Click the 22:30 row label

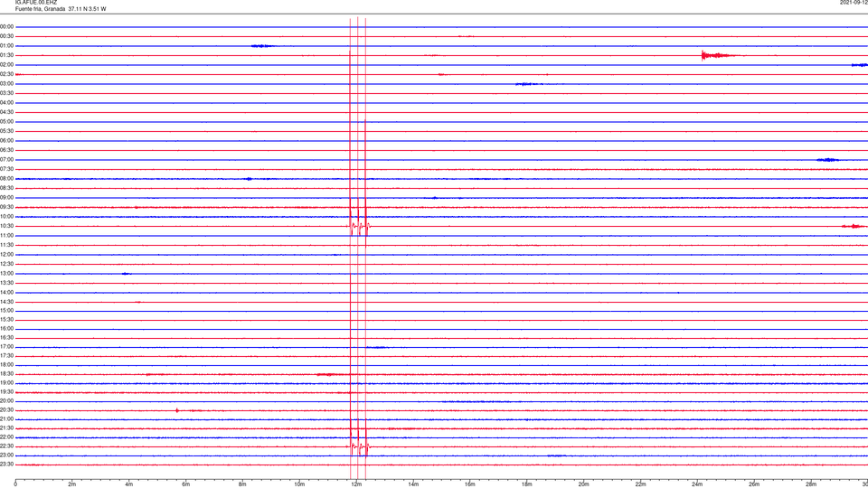pyautogui.click(x=7, y=446)
